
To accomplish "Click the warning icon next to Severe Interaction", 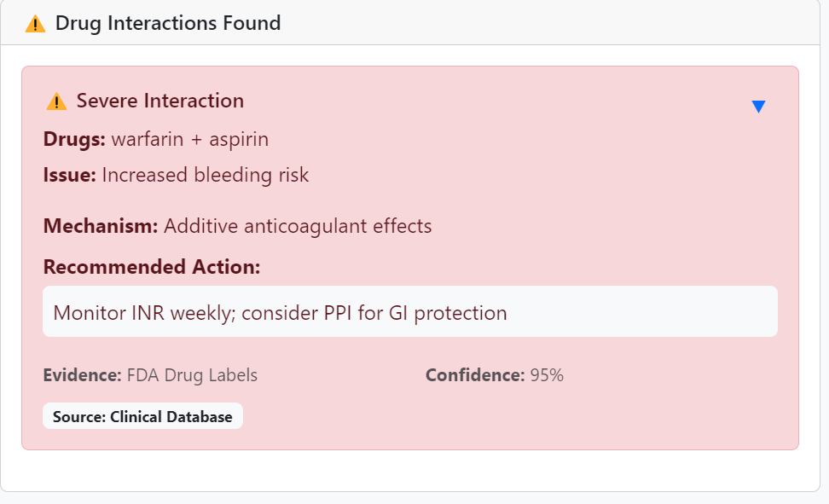I will (x=56, y=101).
